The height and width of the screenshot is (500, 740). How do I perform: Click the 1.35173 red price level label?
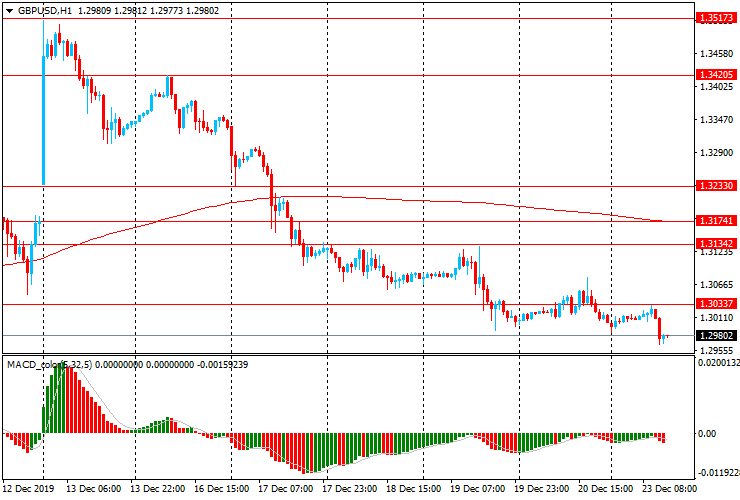point(716,18)
